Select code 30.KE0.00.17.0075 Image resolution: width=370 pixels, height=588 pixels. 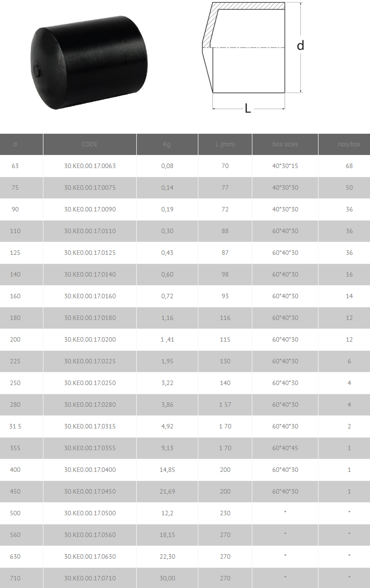click(x=90, y=187)
